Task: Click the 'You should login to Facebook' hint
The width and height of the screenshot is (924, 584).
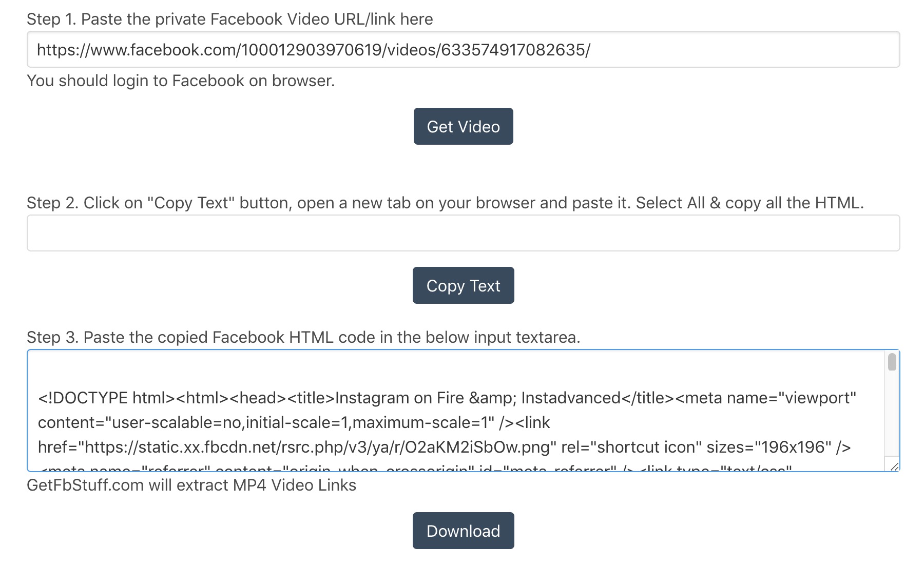Action: click(180, 81)
